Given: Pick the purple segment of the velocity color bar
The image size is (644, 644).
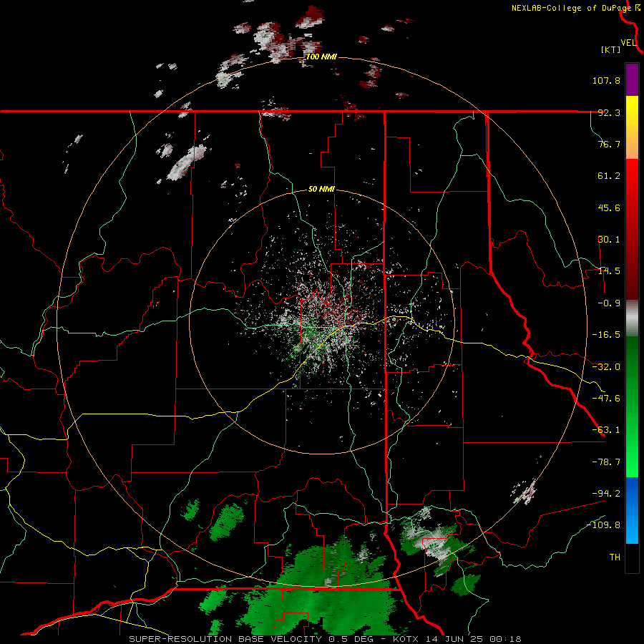Looking at the screenshot, I should tap(632, 79).
